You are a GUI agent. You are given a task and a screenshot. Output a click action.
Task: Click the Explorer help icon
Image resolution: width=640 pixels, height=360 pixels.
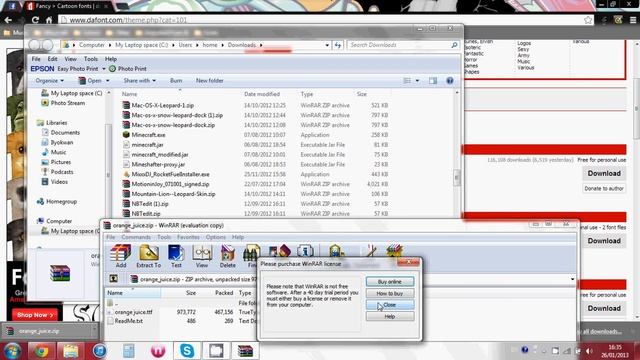point(450,81)
